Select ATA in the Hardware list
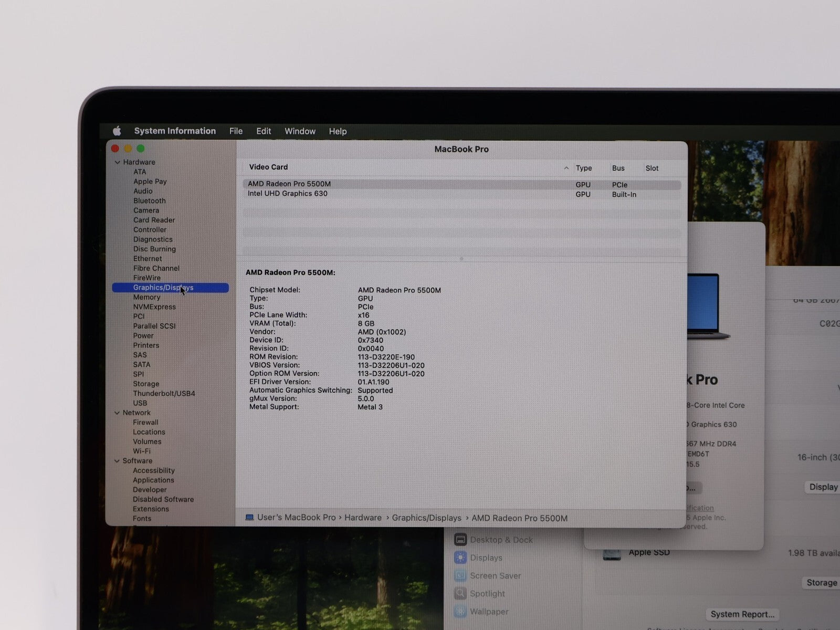 [x=140, y=172]
